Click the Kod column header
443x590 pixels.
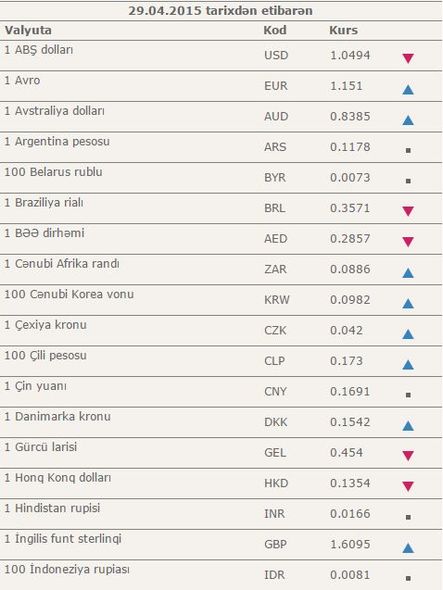pos(275,30)
